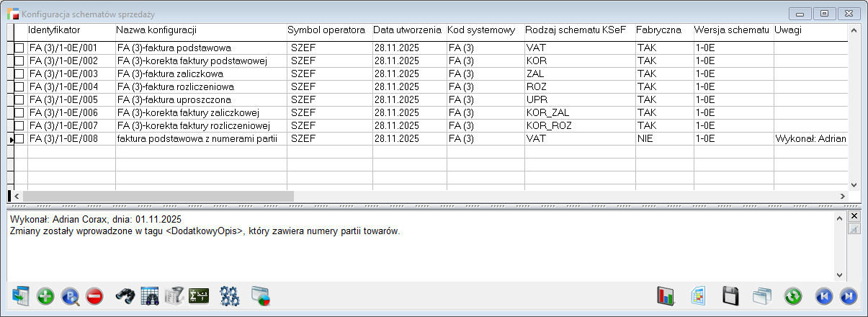
Task: Click the floppy disk save icon
Action: pyautogui.click(x=731, y=295)
